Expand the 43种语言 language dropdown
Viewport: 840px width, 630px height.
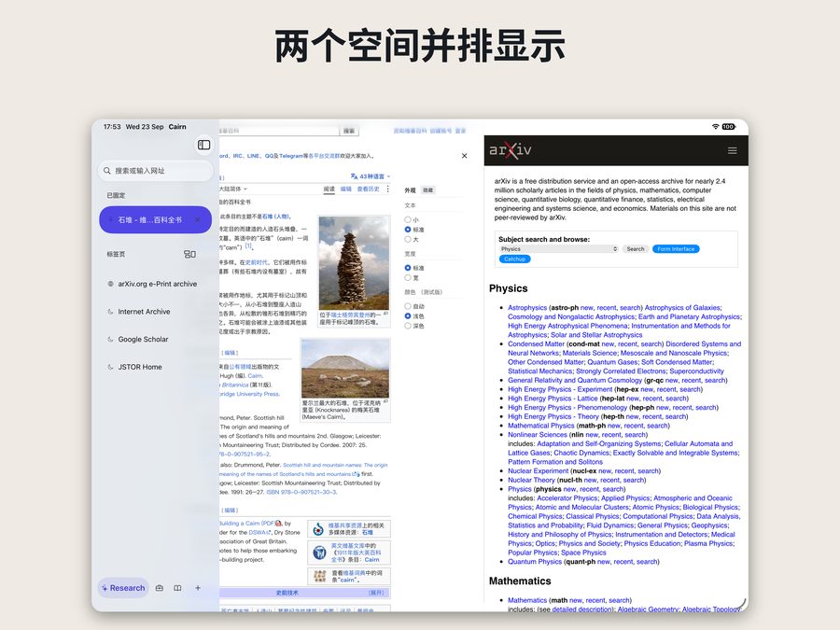pyautogui.click(x=371, y=176)
